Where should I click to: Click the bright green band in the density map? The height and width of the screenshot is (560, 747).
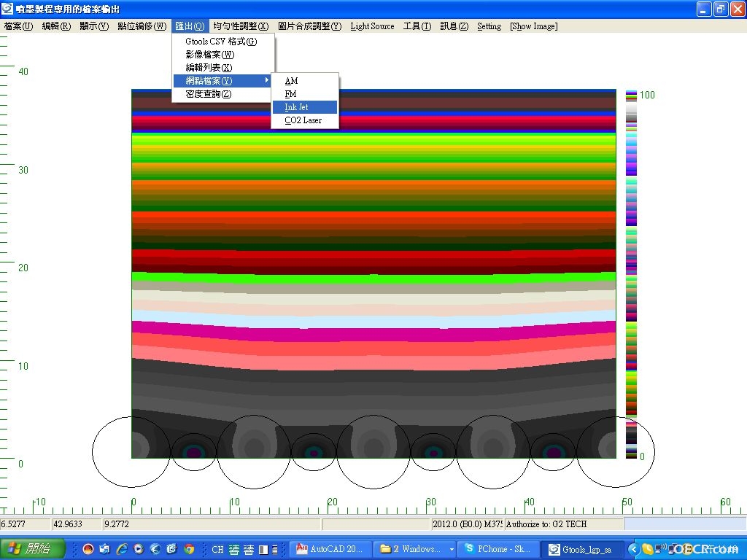pyautogui.click(x=373, y=277)
